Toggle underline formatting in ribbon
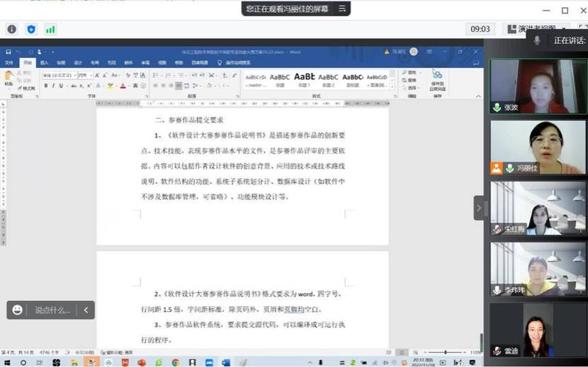Viewport: 588px width, 367px height. pyautogui.click(x=61, y=86)
